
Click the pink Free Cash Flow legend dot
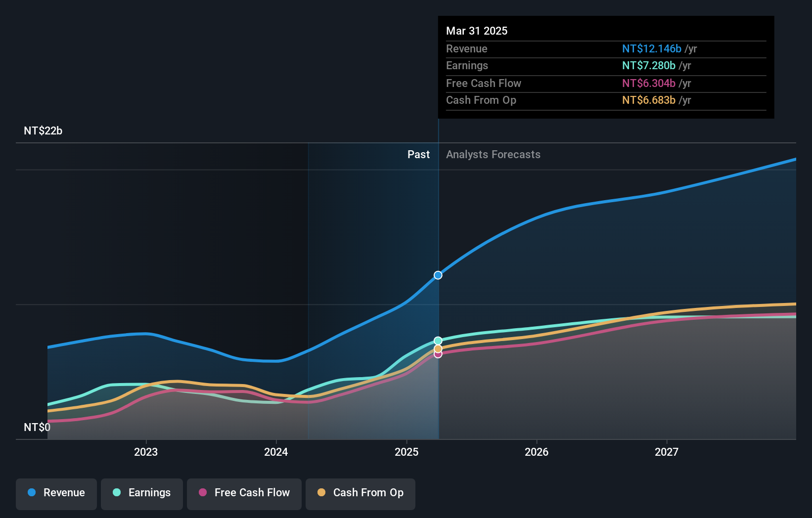click(x=203, y=492)
